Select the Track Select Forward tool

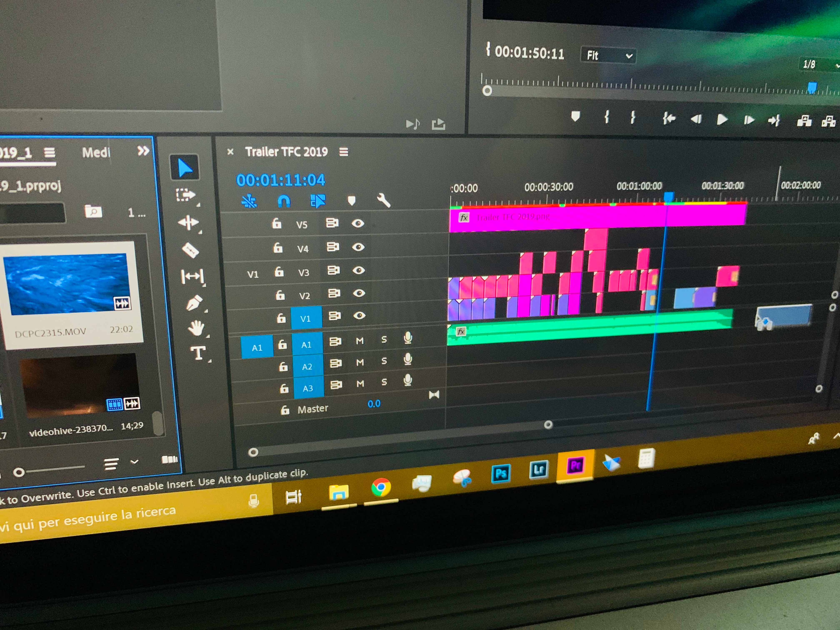tap(185, 195)
